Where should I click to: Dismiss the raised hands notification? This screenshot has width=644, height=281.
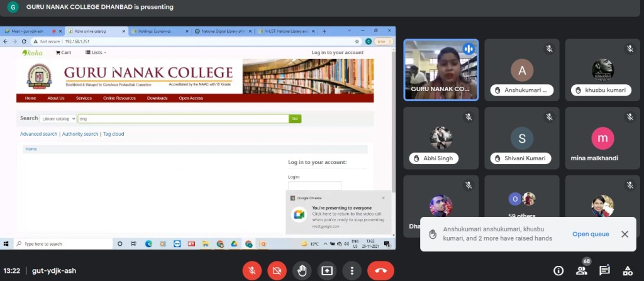point(625,234)
